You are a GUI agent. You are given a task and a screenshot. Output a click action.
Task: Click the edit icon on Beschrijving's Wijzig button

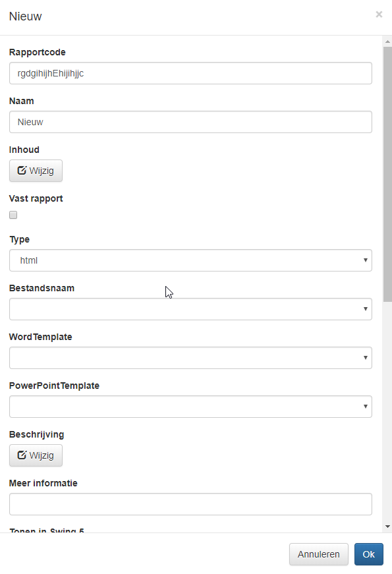(22, 455)
